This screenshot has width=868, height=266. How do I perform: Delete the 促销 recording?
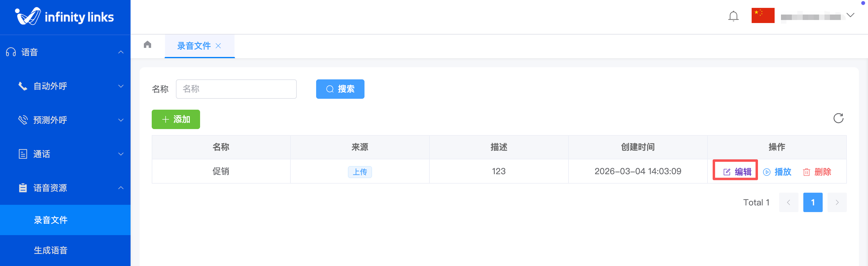817,172
